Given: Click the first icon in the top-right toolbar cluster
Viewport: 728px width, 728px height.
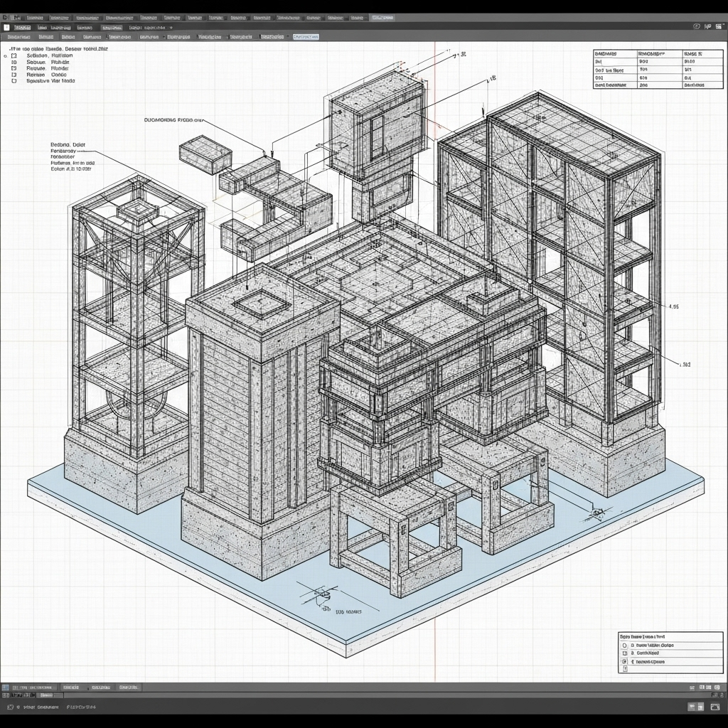Looking at the screenshot, I should point(695,26).
